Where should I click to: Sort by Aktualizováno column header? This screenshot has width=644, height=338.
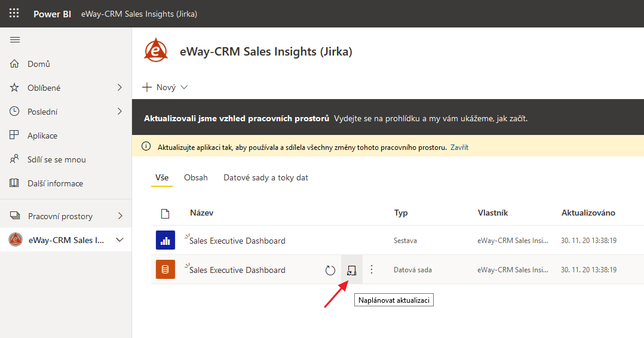(x=588, y=213)
